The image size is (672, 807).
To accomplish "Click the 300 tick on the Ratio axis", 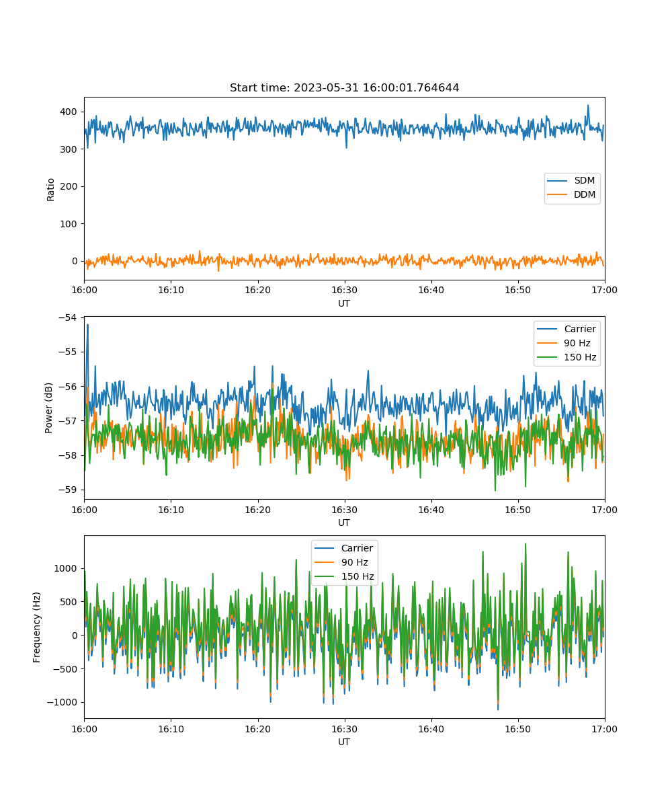I will 70,149.
